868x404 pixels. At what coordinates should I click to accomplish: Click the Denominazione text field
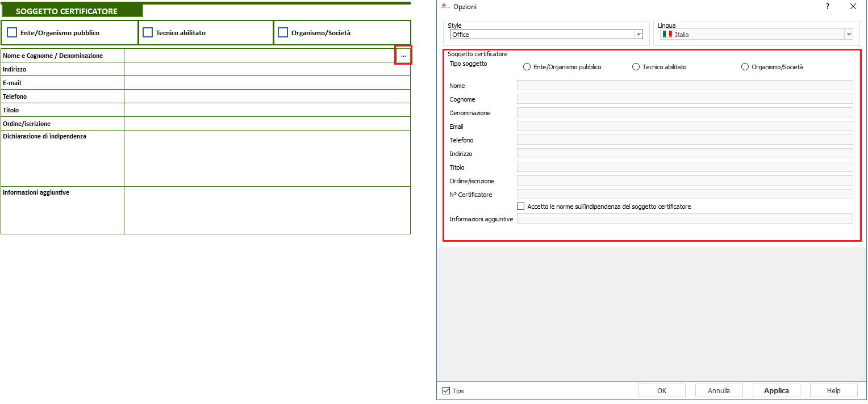pos(685,112)
